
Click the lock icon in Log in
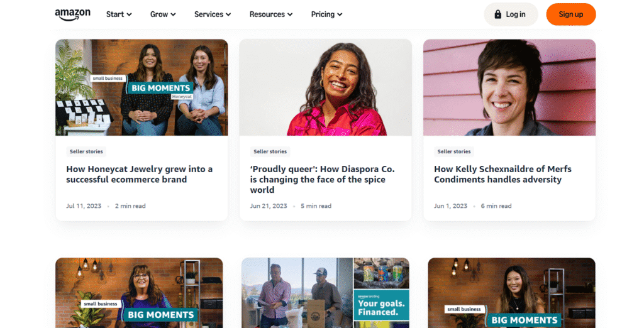498,14
